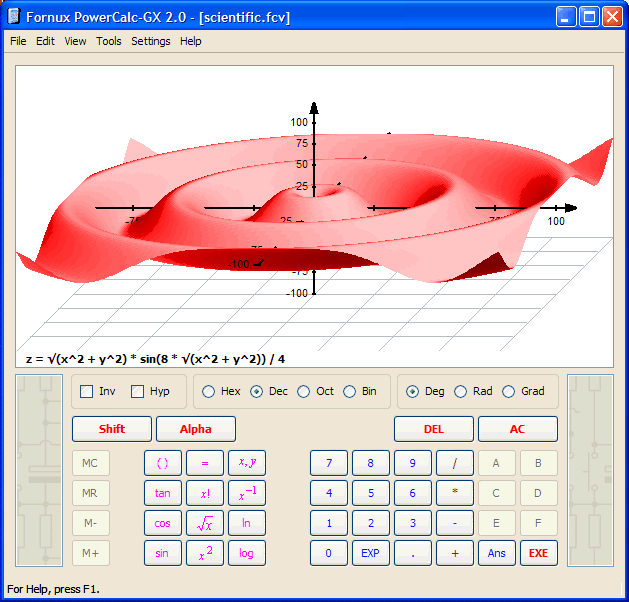The height and width of the screenshot is (602, 629).
Task: Click the parentheses key
Action: 163,463
